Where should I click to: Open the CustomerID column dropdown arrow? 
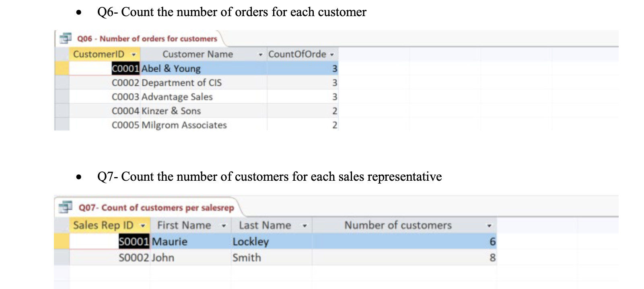[134, 54]
